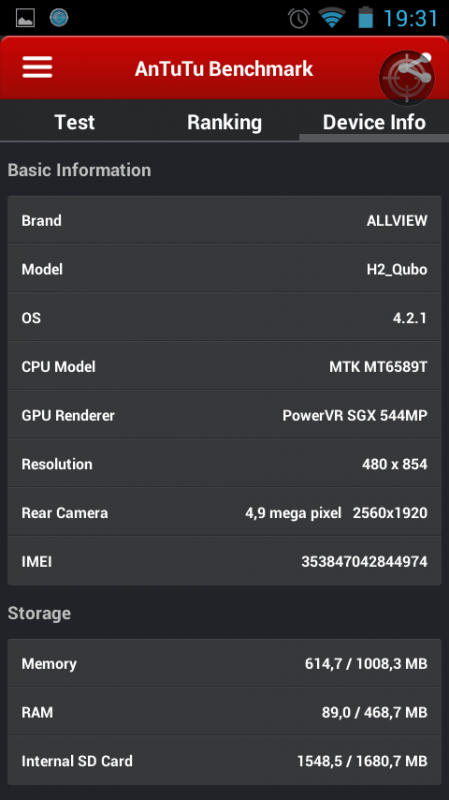The image size is (449, 800).
Task: Select the CPU Model MT6589T row
Action: pos(224,366)
